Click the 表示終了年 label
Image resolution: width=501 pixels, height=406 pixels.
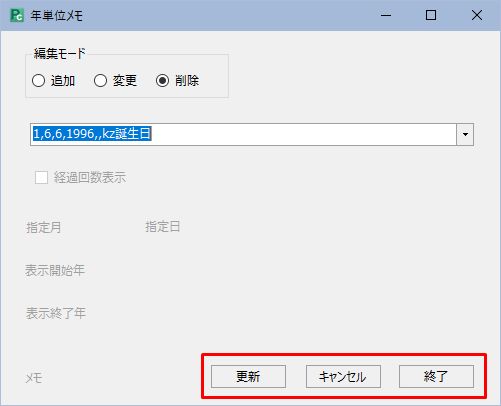click(56, 313)
